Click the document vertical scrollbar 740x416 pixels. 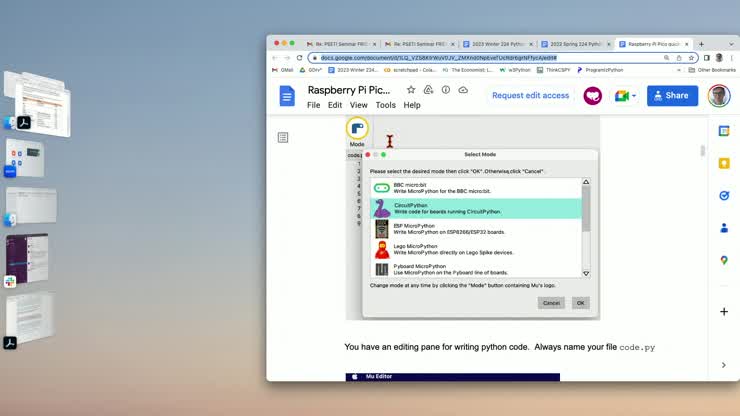point(702,152)
